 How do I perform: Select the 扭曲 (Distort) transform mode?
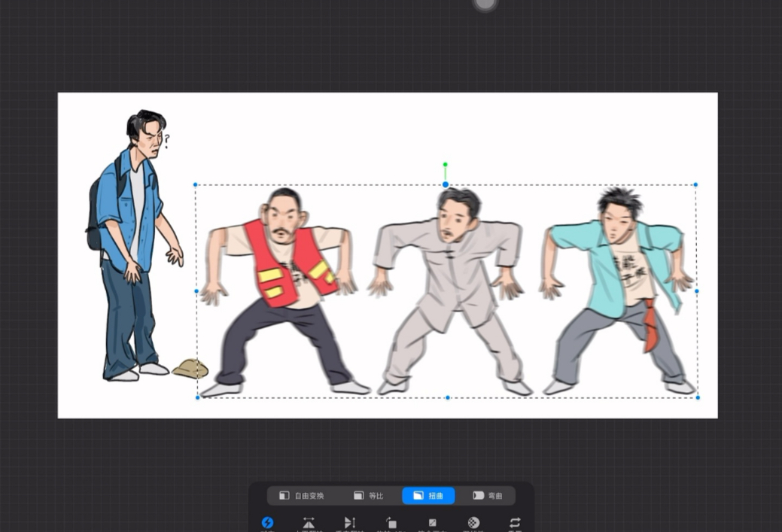pyautogui.click(x=428, y=496)
